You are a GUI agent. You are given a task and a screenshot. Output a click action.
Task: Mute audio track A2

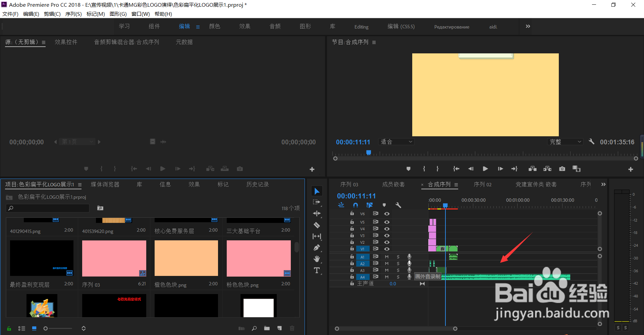[x=386, y=263]
